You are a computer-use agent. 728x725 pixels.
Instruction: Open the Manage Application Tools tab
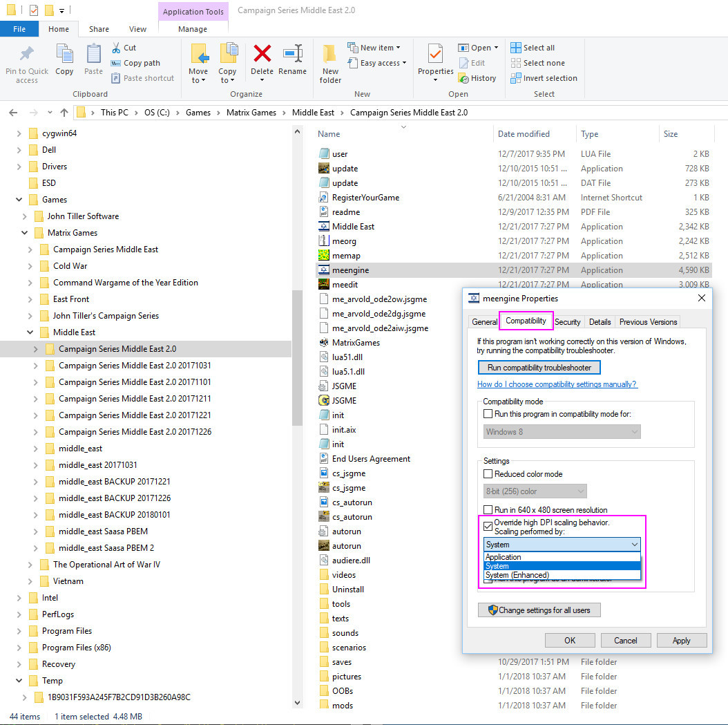pyautogui.click(x=193, y=29)
